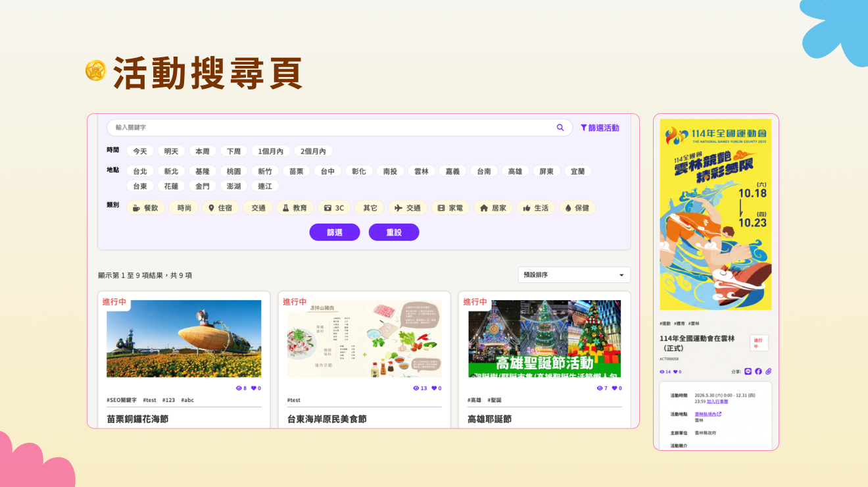868x487 pixels.
Task: Click the external link icon after 雲林縣境內
Action: click(x=719, y=414)
